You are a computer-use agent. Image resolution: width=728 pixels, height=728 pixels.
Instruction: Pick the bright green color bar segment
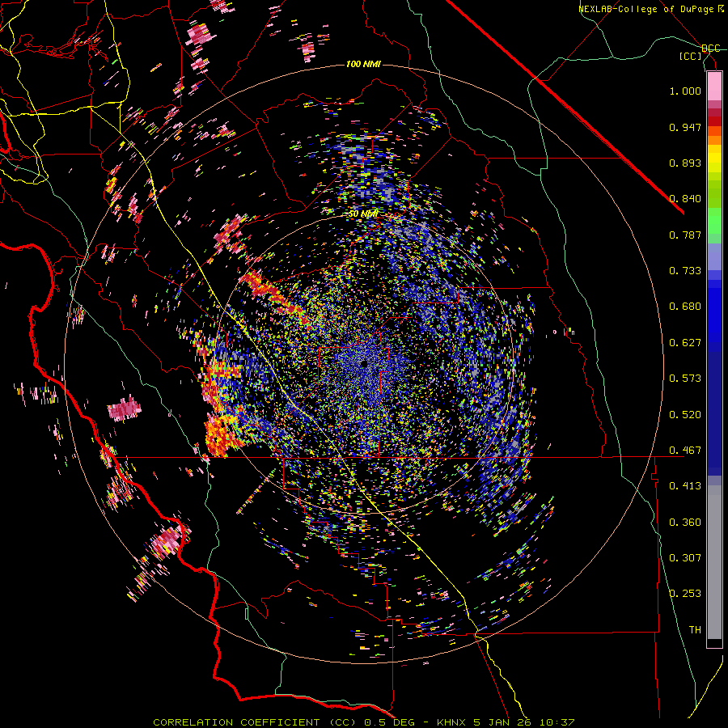pyautogui.click(x=714, y=221)
